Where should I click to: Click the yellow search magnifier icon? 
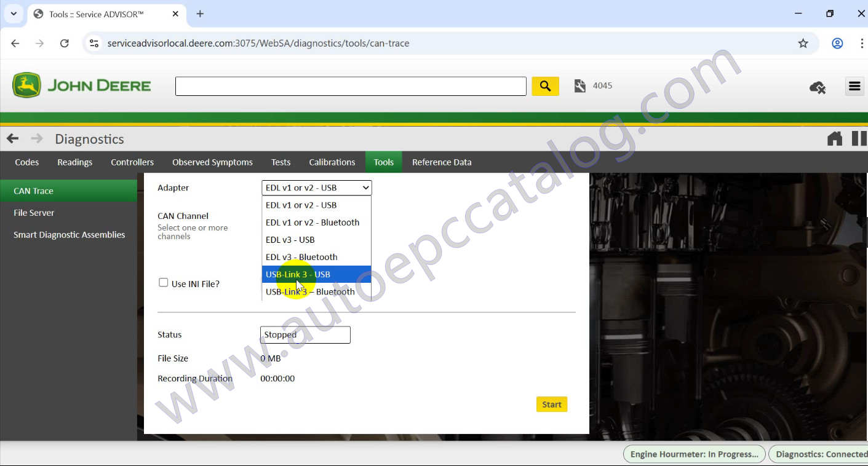[x=545, y=85]
